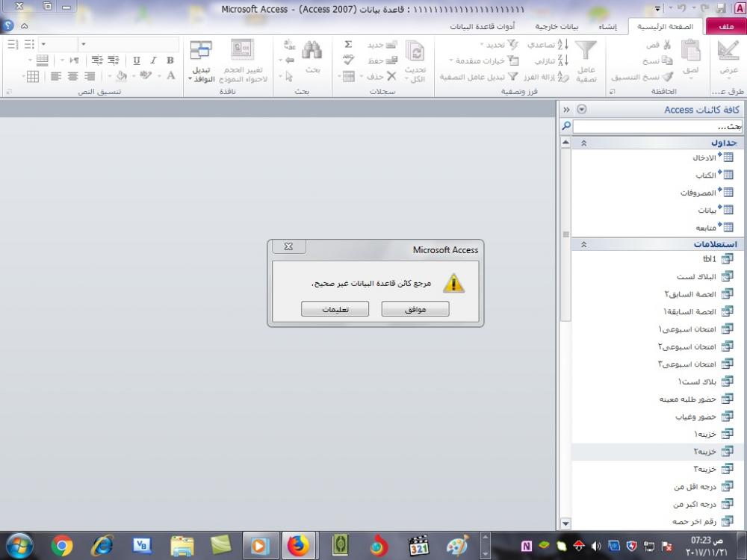Close the Microsoft Access error dialog
This screenshot has width=747, height=560.
click(x=288, y=246)
